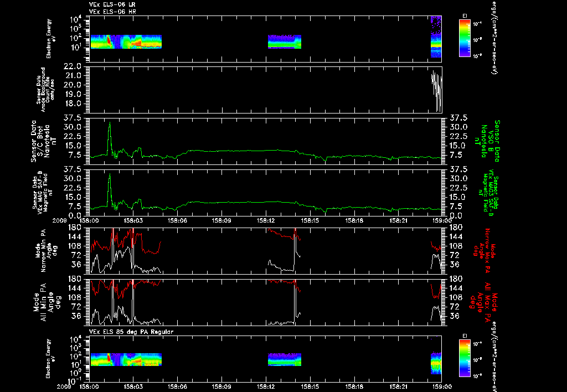Click the '158:03' tick on the bottom time axis
Viewport: 567px width, 392px height.
[133, 386]
